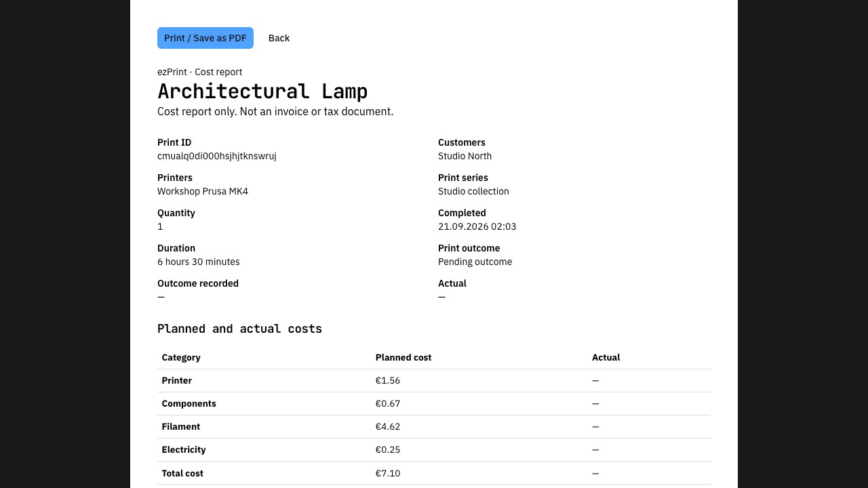Viewport: 868px width, 488px height.
Task: Go back using the Back link
Action: point(279,38)
